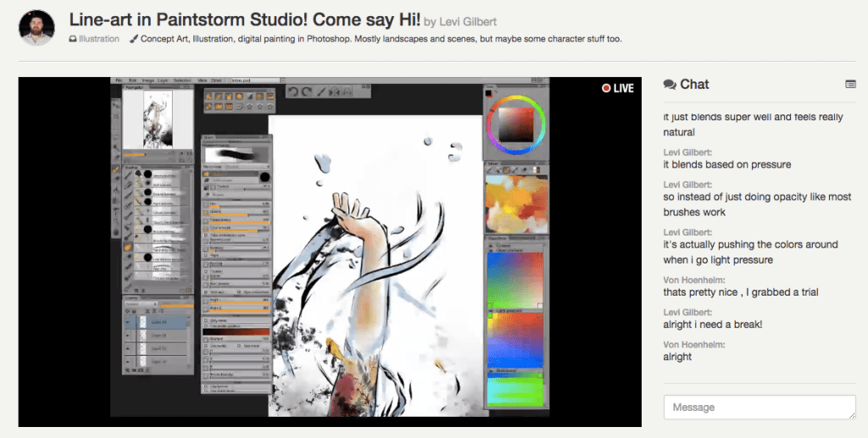Click the brown gradient bar in brush settings
Viewport: 868px width, 438px height.
[236, 332]
